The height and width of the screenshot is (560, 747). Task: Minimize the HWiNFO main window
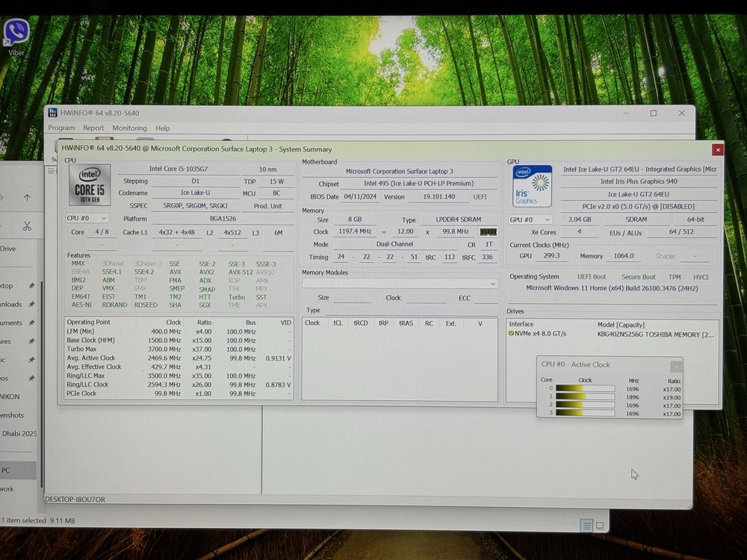(626, 113)
